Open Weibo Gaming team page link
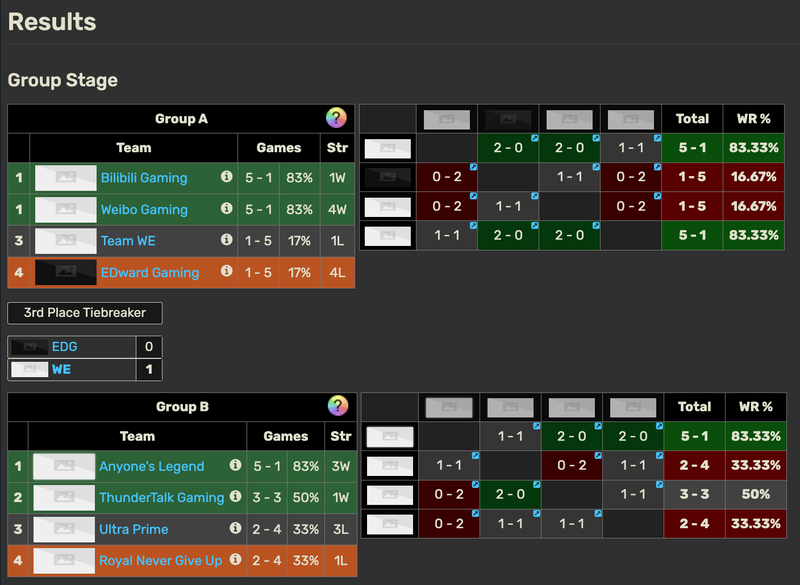800x585 pixels. click(144, 209)
